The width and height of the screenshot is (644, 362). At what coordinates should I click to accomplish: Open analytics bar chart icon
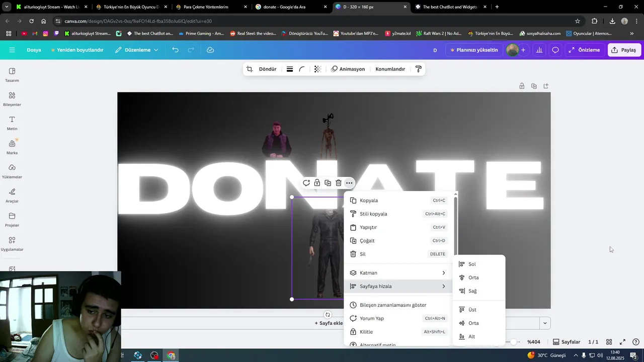(x=539, y=50)
